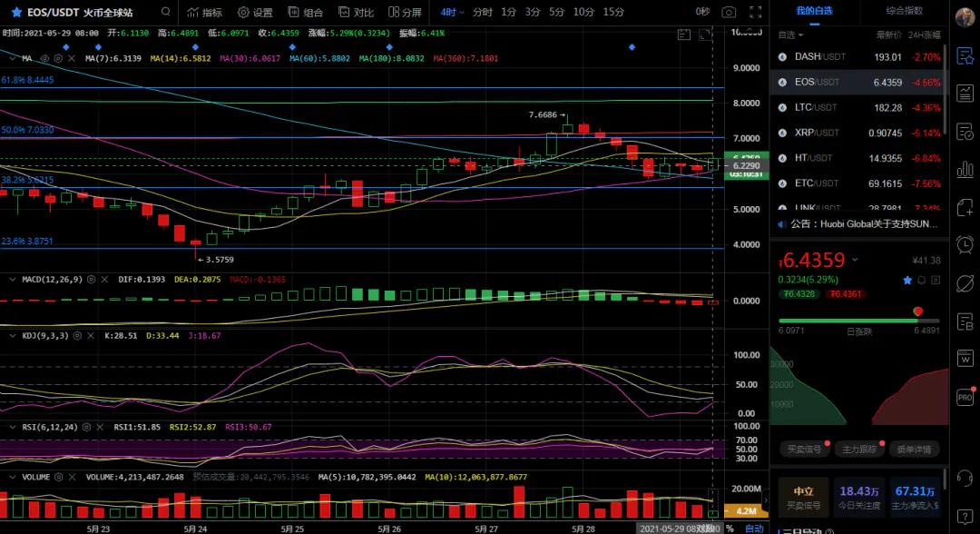Select HT/USDT in watchlist
The height and width of the screenshot is (534, 980).
(x=859, y=158)
